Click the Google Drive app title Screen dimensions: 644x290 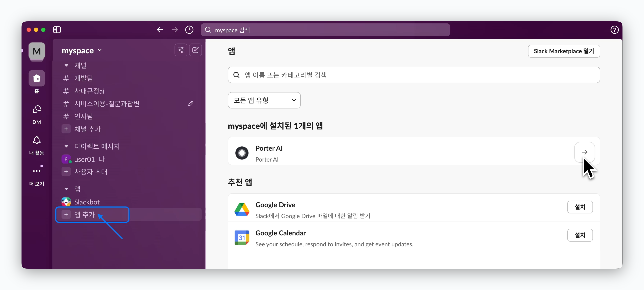click(x=275, y=205)
